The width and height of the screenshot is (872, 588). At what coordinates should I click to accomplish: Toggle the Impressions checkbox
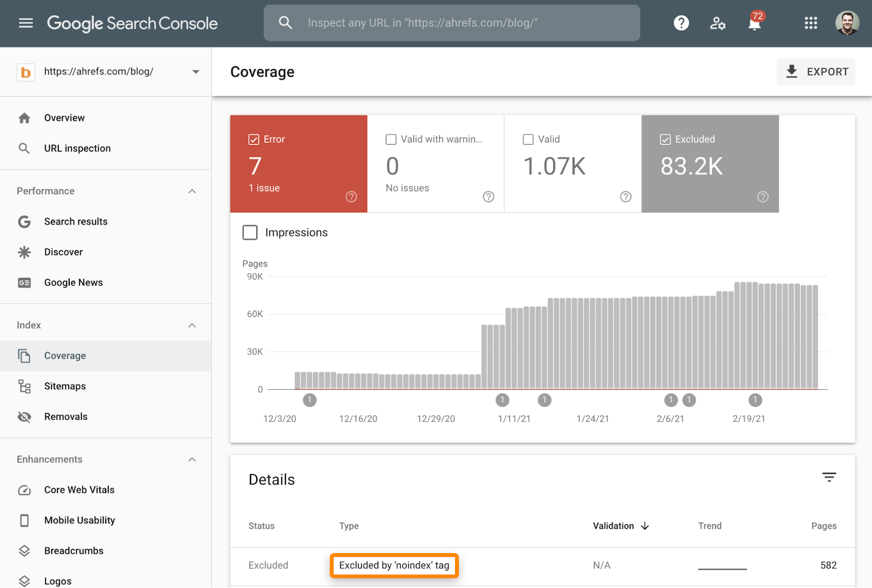pyautogui.click(x=250, y=233)
